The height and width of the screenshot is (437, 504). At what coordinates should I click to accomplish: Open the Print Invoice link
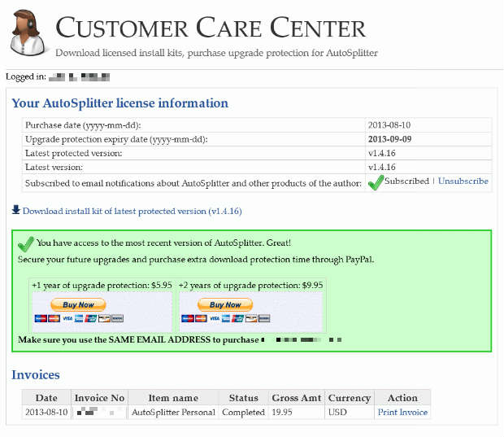pyautogui.click(x=402, y=413)
